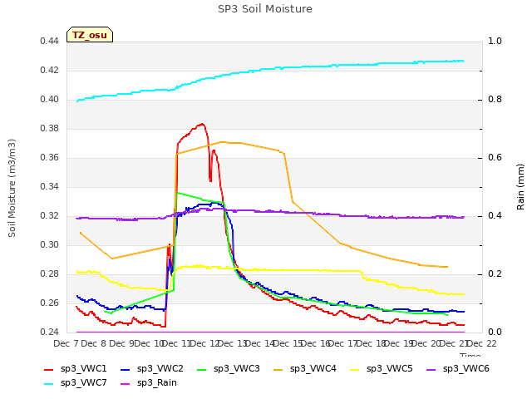Image resolution: width=532 pixels, height=399 pixels.
Task: Click the Soil Moisture (m3/m3) axis label
Action: point(12,188)
